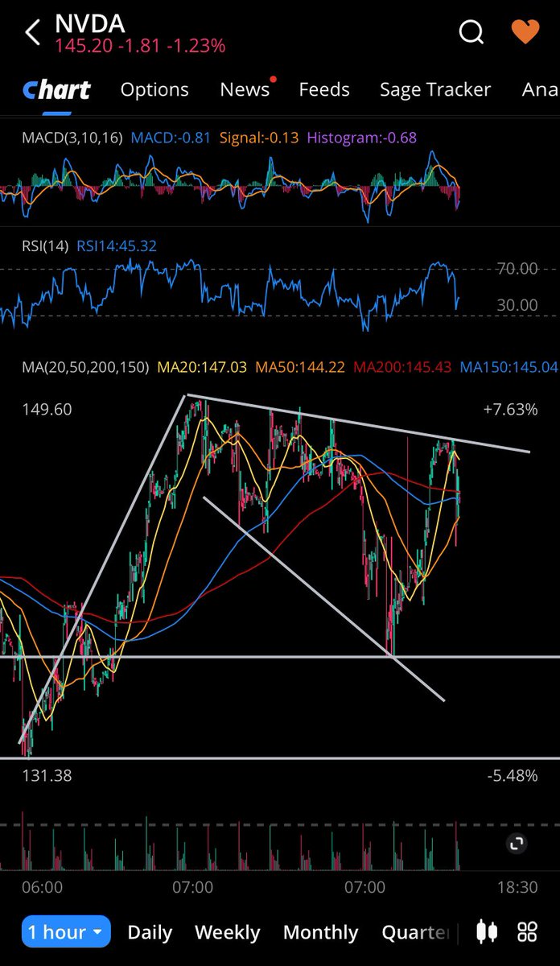Image resolution: width=560 pixels, height=966 pixels.
Task: Open the four-squares chart tools icon
Action: tap(527, 932)
